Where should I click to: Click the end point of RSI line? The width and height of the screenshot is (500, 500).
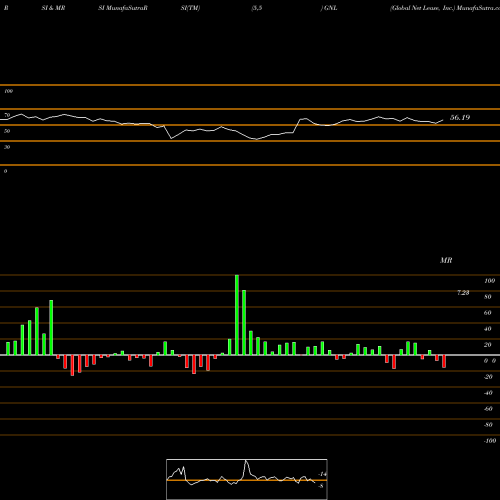pos(443,120)
